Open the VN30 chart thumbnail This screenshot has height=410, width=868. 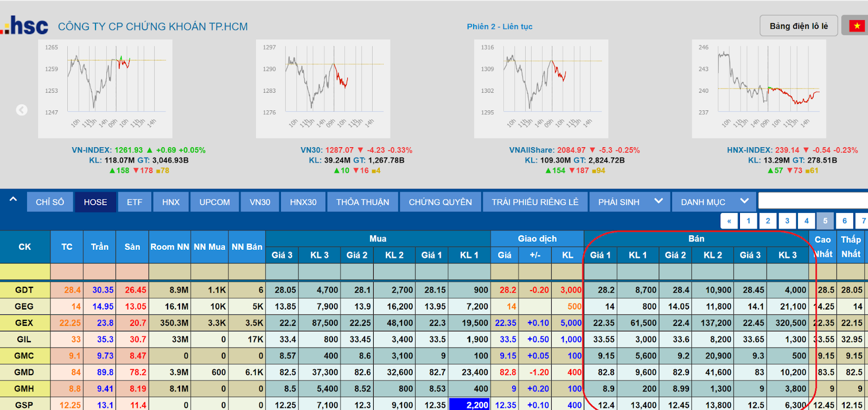tap(323, 89)
